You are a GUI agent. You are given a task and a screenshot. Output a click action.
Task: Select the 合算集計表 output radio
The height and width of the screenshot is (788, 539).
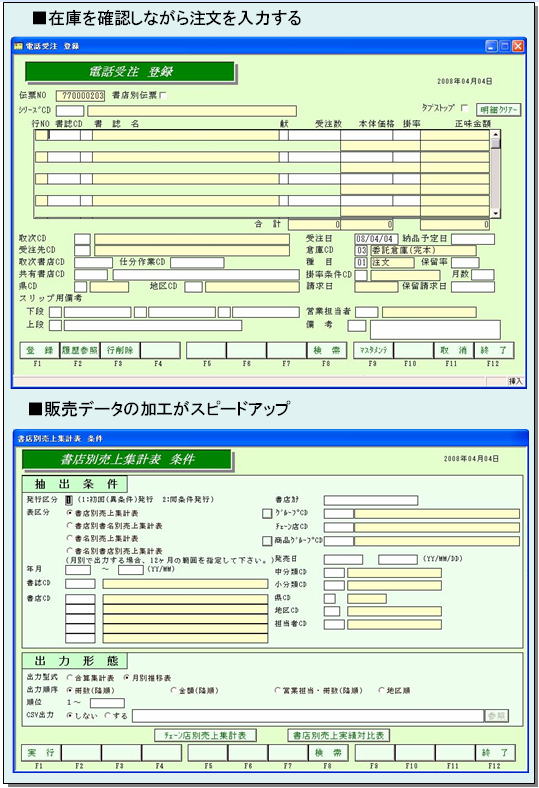69,677
